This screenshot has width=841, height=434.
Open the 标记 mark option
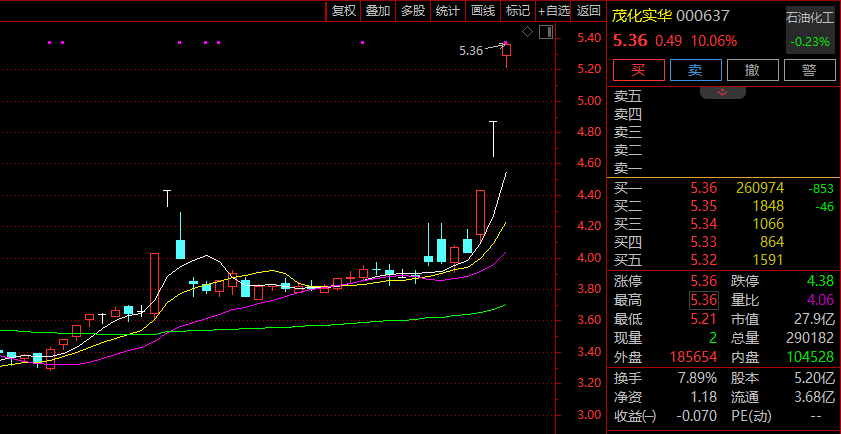click(518, 11)
